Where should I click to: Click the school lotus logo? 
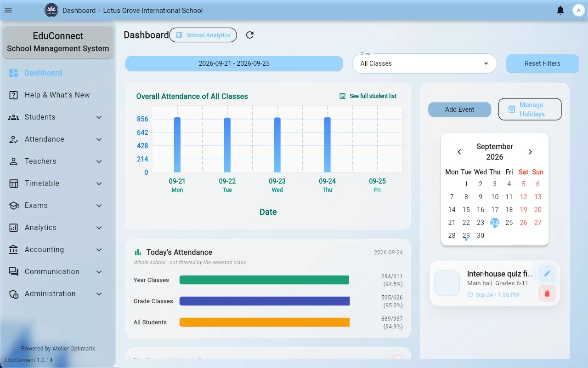[51, 10]
